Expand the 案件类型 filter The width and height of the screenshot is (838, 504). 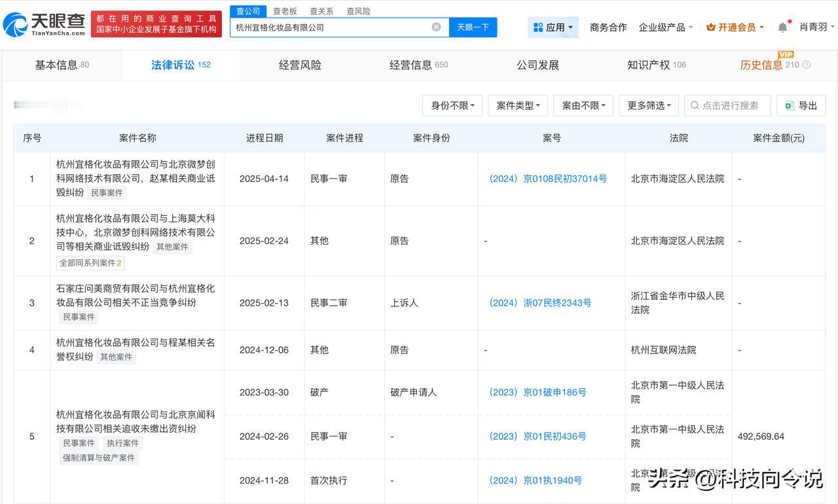518,105
